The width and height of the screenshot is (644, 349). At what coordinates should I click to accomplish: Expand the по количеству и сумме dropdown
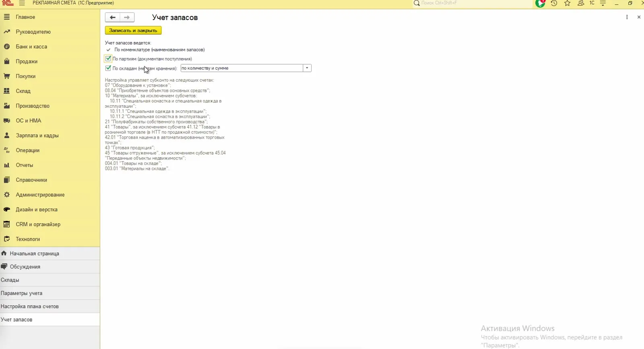tap(307, 68)
